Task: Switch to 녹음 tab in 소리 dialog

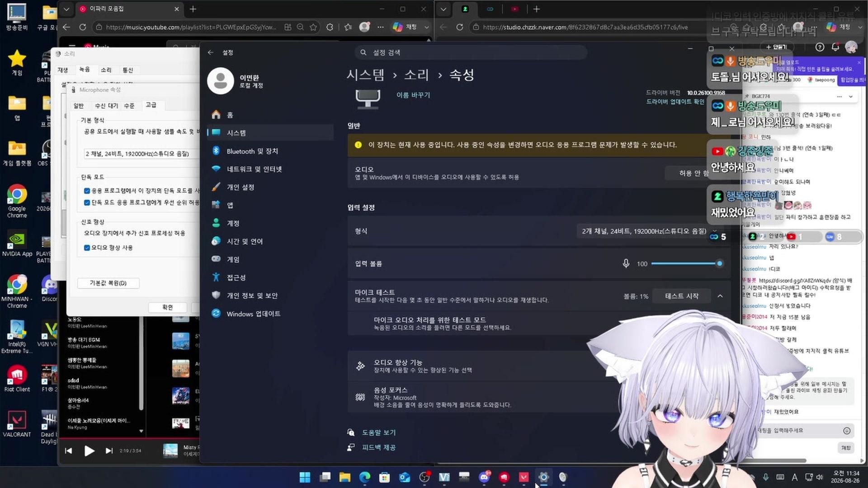Action: pyautogui.click(x=85, y=70)
